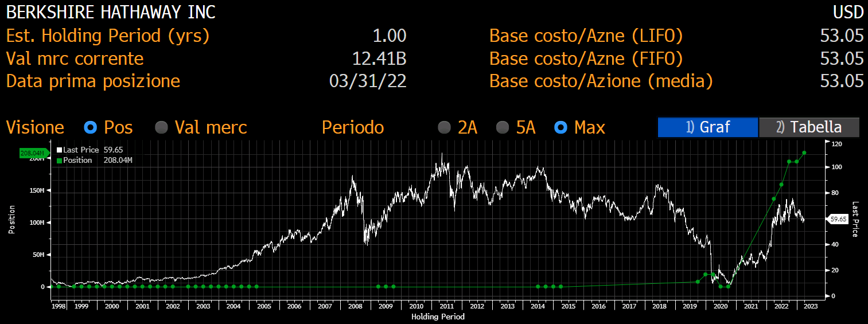
Task: Choose the 5A period option
Action: [x=503, y=127]
